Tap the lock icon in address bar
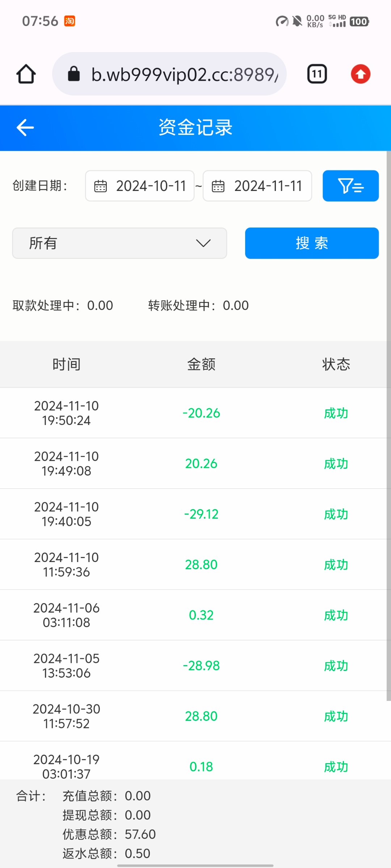 (x=74, y=74)
